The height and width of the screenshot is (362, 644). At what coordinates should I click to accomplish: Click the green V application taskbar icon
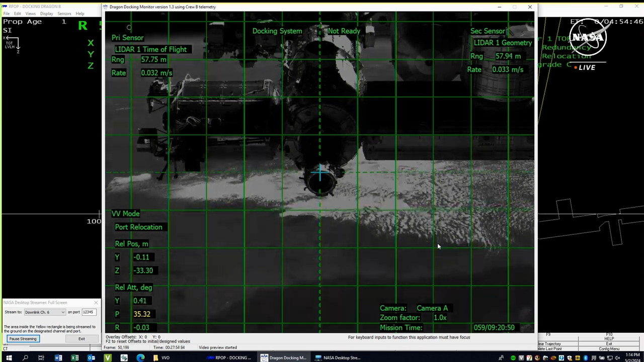pos(108,357)
